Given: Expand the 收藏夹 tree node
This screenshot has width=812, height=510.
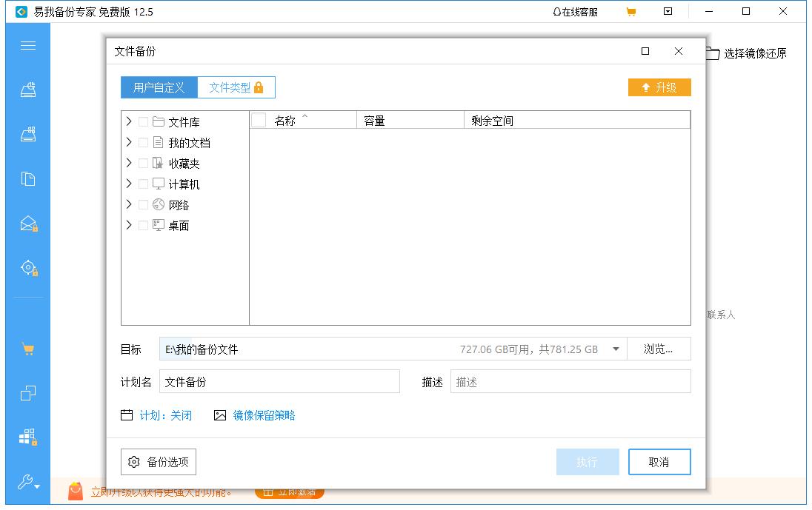Looking at the screenshot, I should click(129, 162).
